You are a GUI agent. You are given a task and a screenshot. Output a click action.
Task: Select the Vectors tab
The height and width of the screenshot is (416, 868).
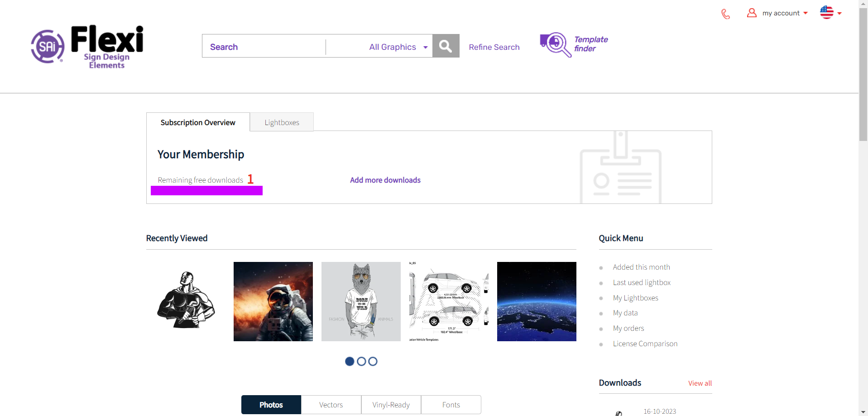[x=331, y=404]
